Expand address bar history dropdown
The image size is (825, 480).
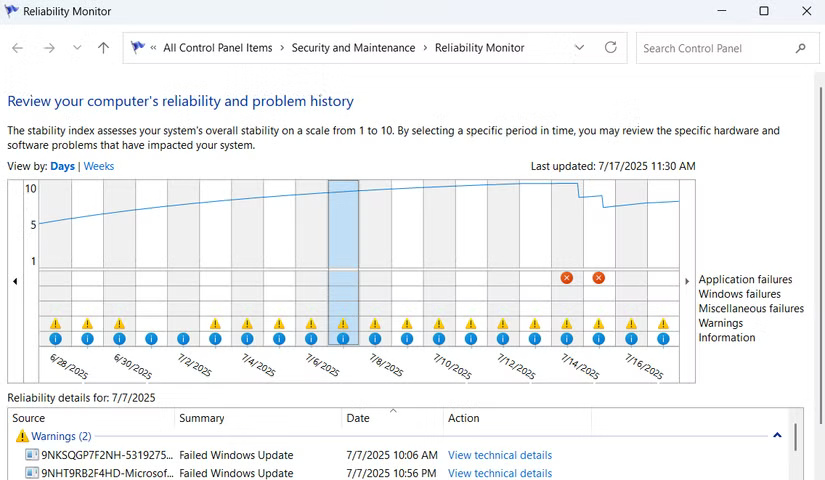(580, 48)
